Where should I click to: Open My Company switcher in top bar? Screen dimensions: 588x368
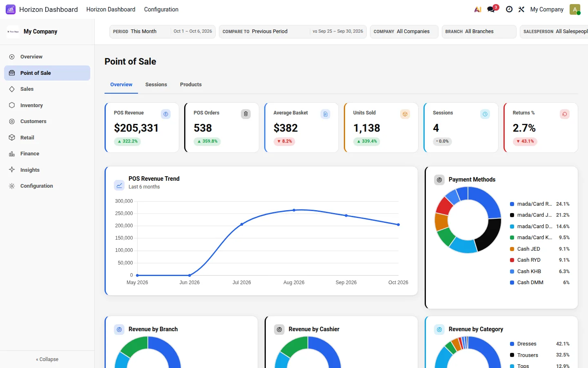(x=547, y=9)
